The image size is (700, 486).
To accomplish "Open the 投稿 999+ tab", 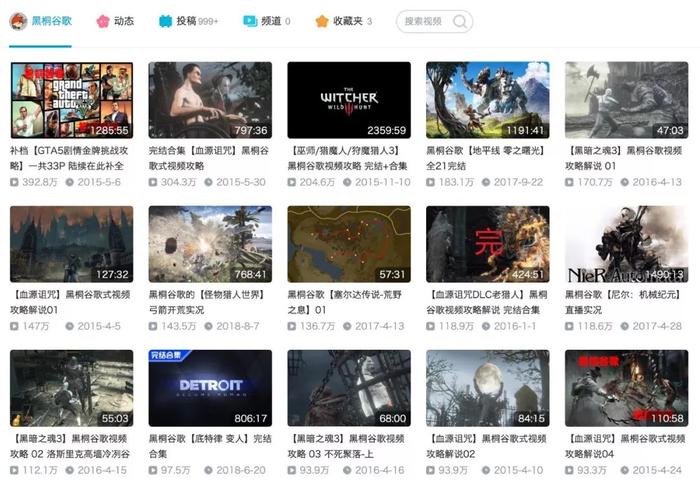I will tap(188, 21).
